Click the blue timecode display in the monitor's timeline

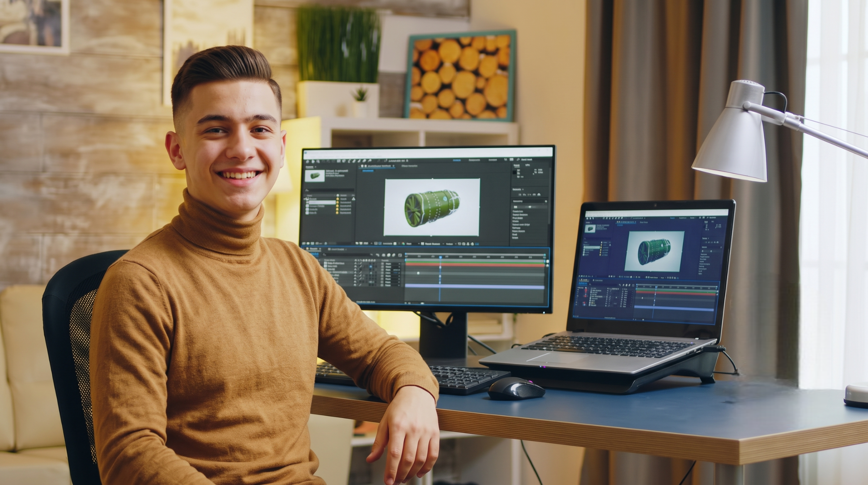tap(314, 254)
